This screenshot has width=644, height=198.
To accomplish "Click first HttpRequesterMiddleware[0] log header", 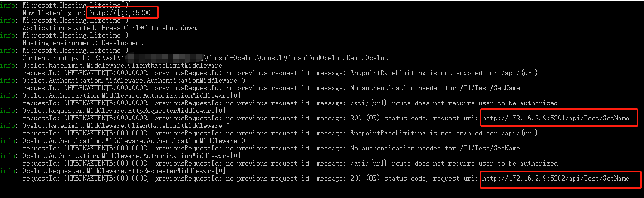I will [124, 111].
